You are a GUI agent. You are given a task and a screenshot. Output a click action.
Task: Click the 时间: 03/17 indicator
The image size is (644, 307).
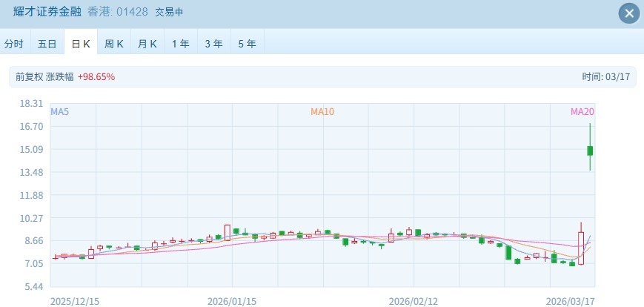(x=605, y=77)
